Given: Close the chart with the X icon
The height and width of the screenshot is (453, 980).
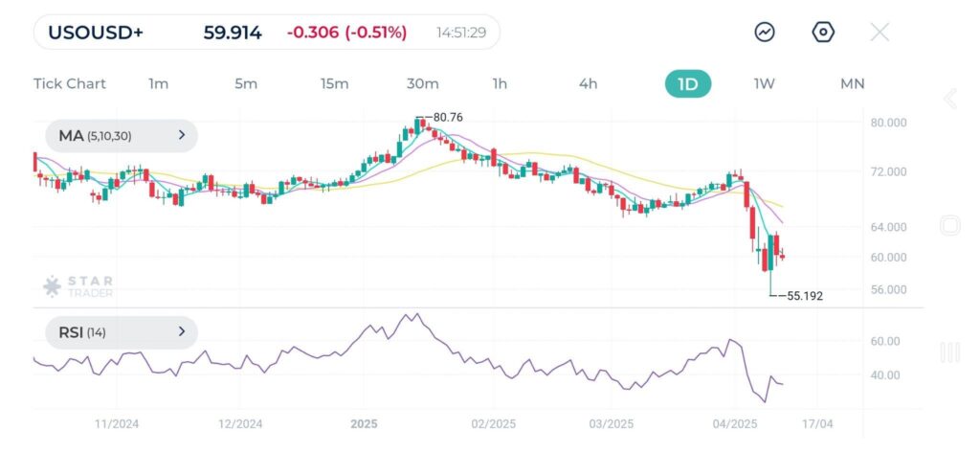Looking at the screenshot, I should pos(880,33).
